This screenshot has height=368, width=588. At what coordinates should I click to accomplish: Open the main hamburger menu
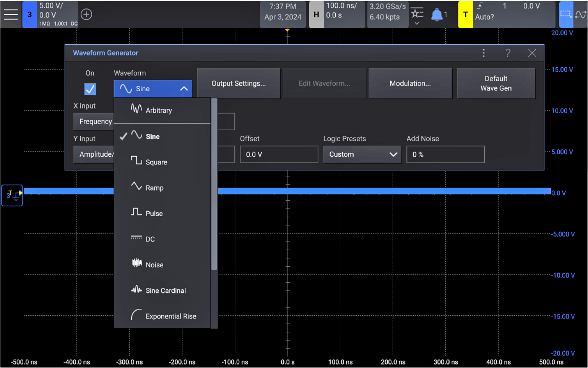point(11,15)
